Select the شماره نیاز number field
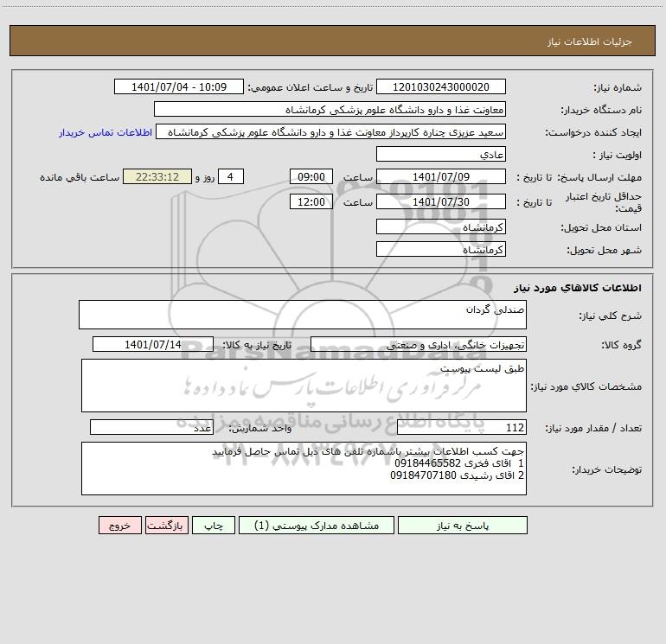The image size is (666, 644). pyautogui.click(x=441, y=86)
